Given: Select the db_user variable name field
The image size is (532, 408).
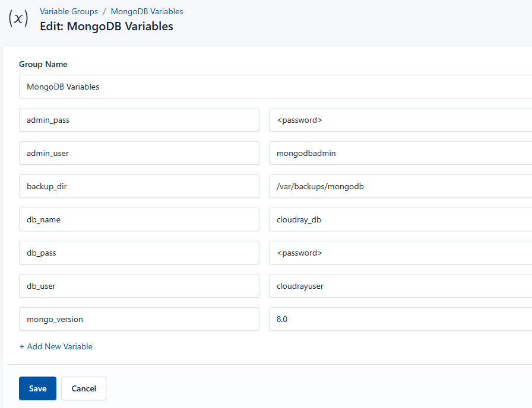Looking at the screenshot, I should [x=139, y=286].
